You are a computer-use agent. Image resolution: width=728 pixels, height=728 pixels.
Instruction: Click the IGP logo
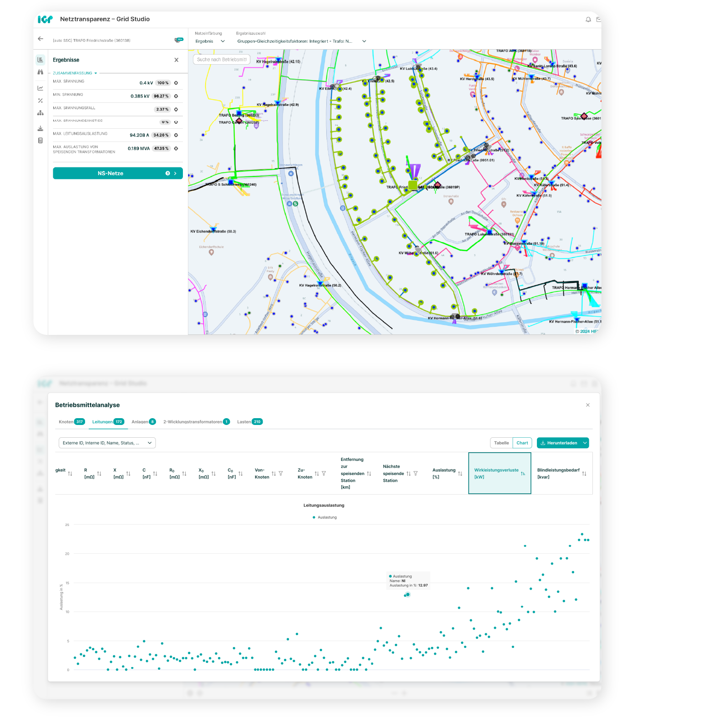coord(45,19)
